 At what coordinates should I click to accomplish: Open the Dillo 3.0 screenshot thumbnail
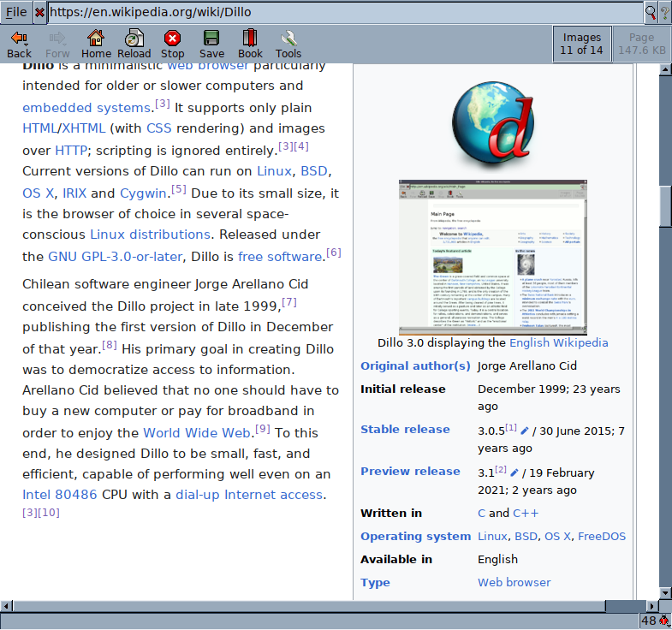[493, 257]
